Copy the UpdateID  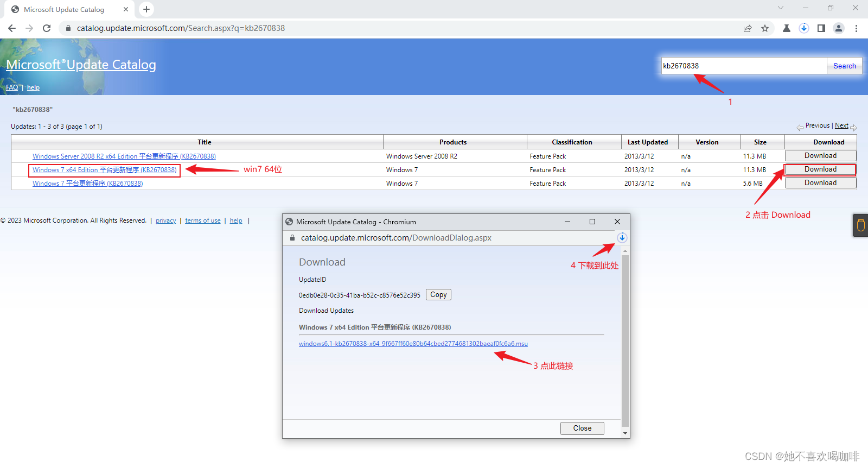point(438,295)
